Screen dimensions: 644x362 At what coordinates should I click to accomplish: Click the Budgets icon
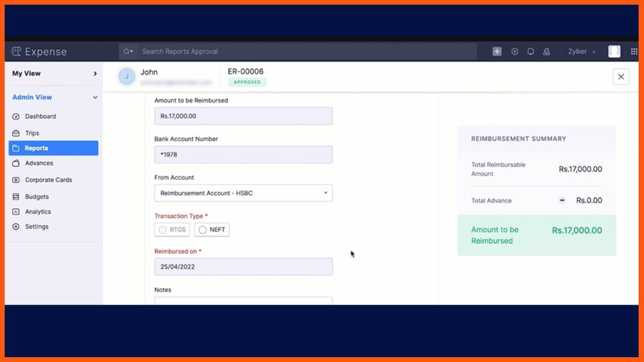16,197
